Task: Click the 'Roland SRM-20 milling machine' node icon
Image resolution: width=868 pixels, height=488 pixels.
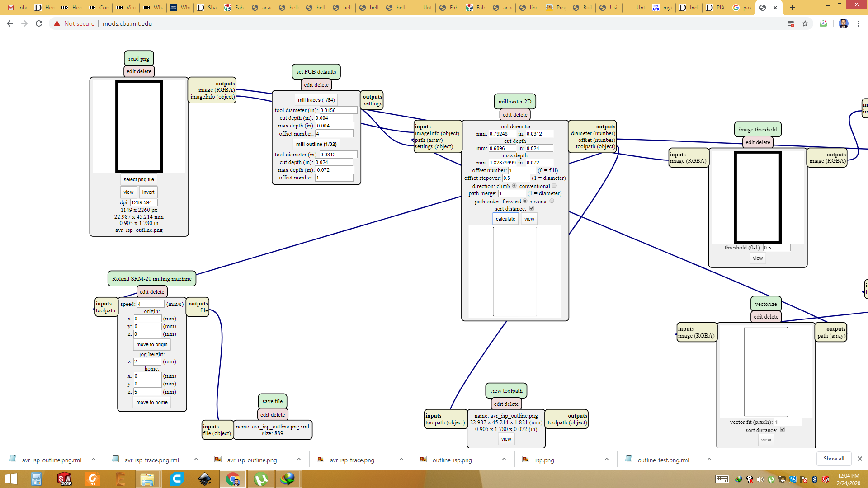Action: click(151, 278)
